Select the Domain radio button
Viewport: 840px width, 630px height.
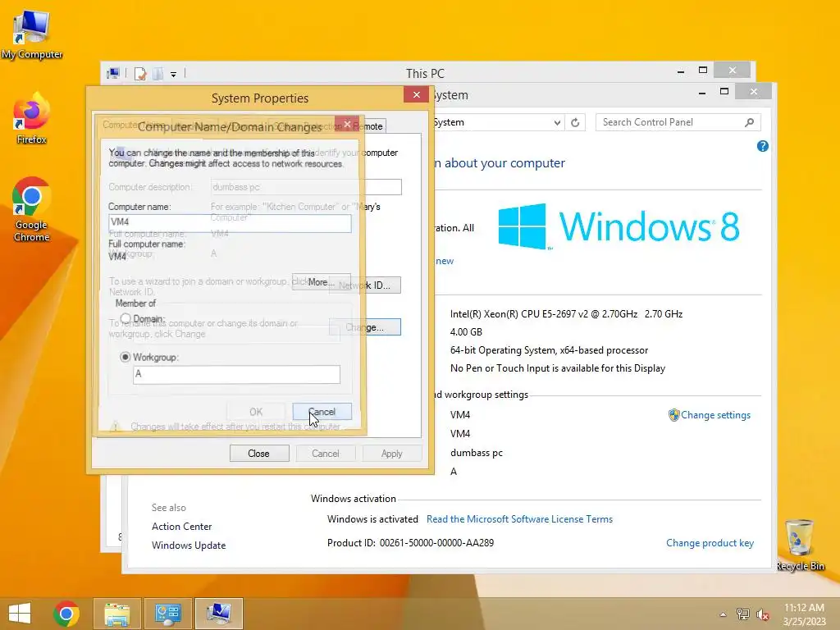[x=126, y=319]
